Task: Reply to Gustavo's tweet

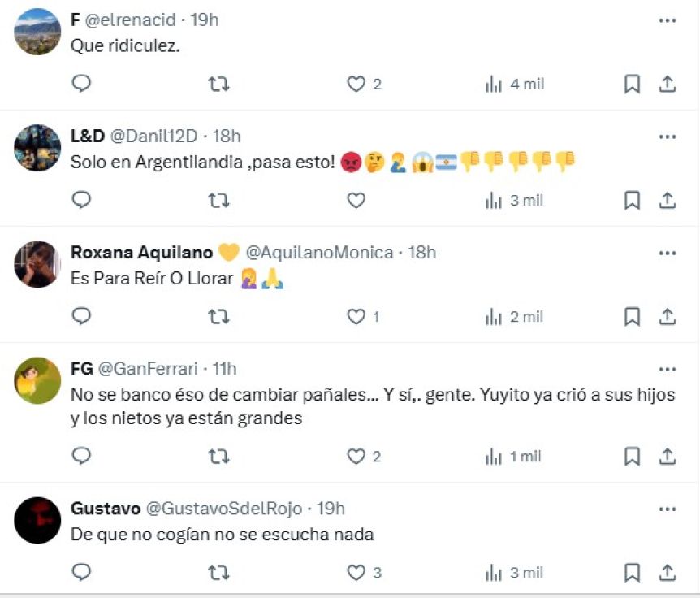Action: [x=81, y=573]
